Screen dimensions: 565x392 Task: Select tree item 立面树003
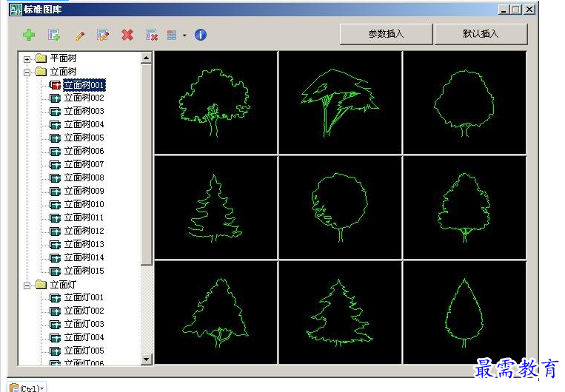(x=84, y=111)
